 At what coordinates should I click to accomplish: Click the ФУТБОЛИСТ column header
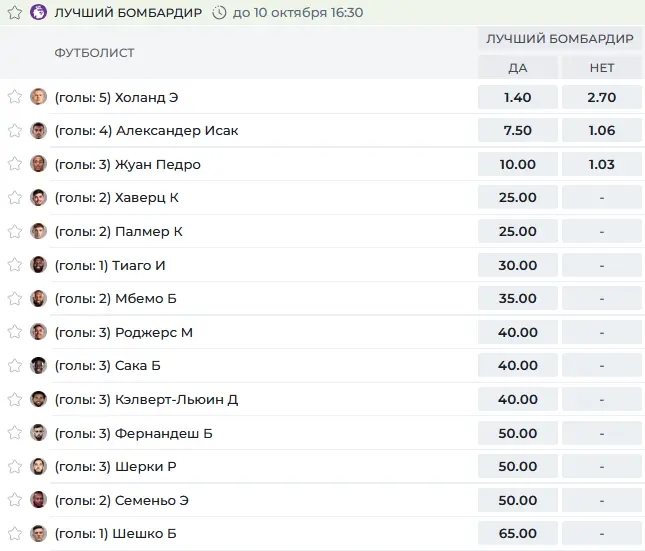point(95,53)
